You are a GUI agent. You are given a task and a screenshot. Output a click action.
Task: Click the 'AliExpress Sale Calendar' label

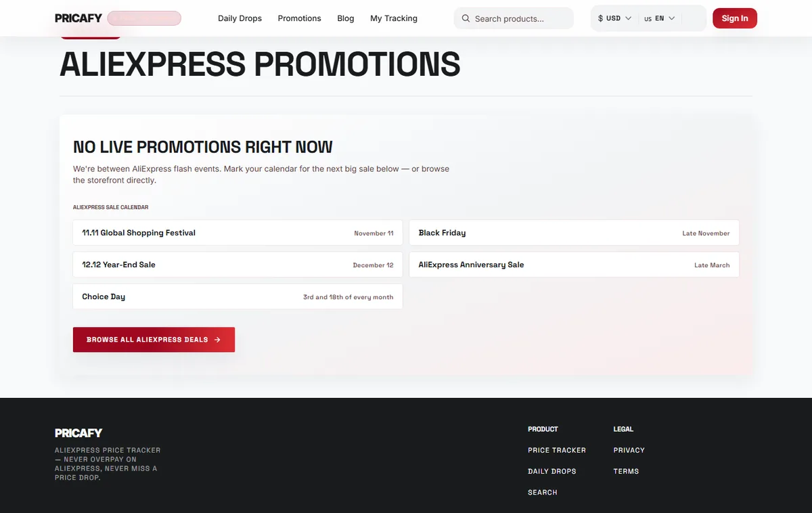[111, 207]
